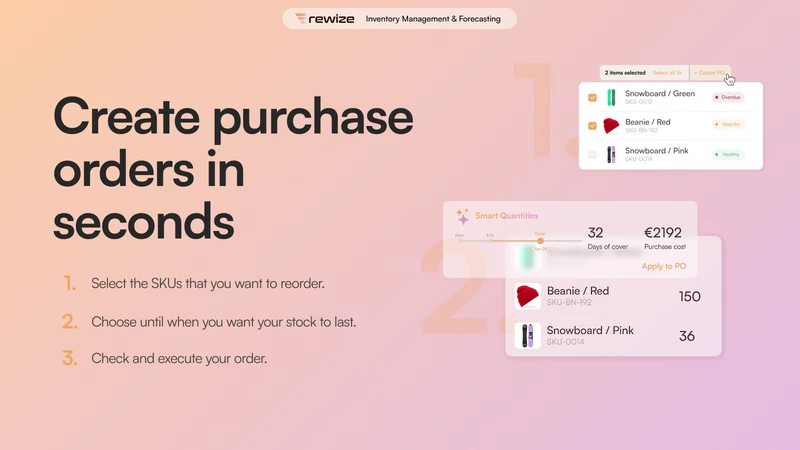This screenshot has height=450, width=800.
Task: Click the '2 items selected' label
Action: pyautogui.click(x=625, y=72)
